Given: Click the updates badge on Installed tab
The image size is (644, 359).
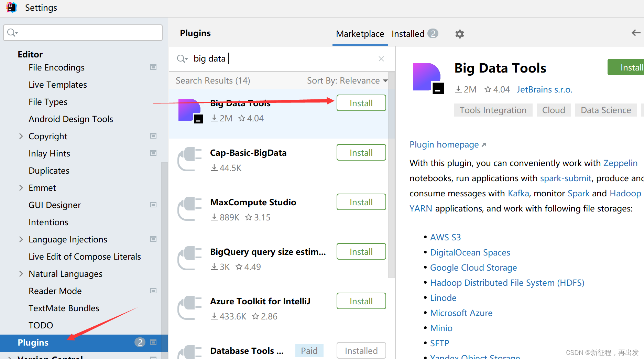Looking at the screenshot, I should 433,33.
